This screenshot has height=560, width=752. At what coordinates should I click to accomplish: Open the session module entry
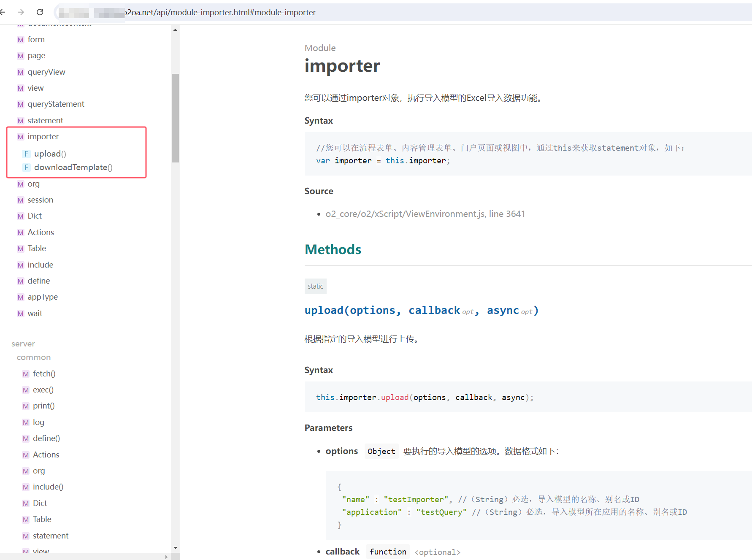40,200
